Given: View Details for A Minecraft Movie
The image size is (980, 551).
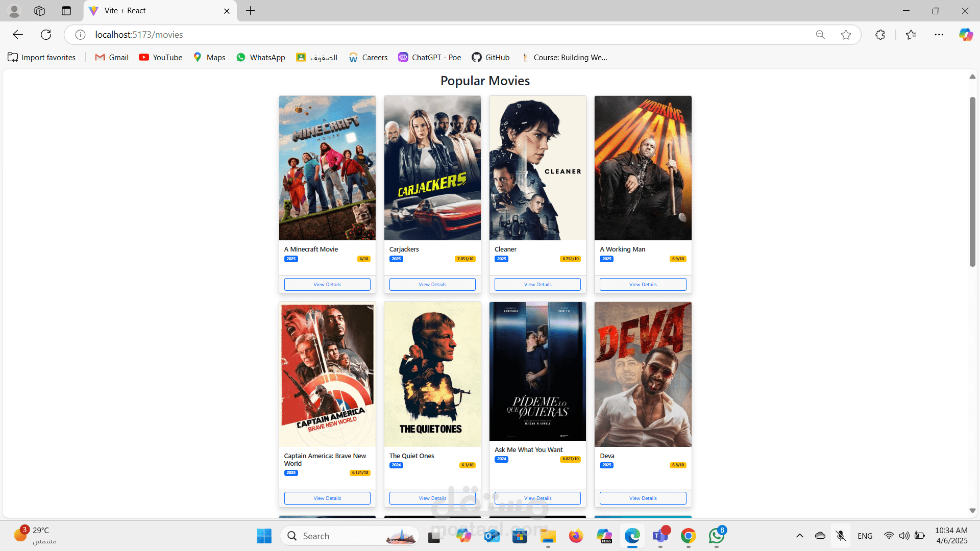Looking at the screenshot, I should (x=327, y=285).
